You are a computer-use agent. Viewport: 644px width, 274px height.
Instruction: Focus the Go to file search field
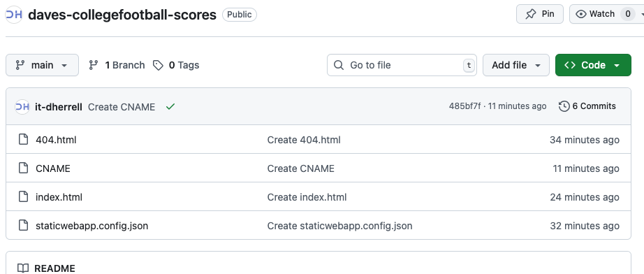pos(402,65)
